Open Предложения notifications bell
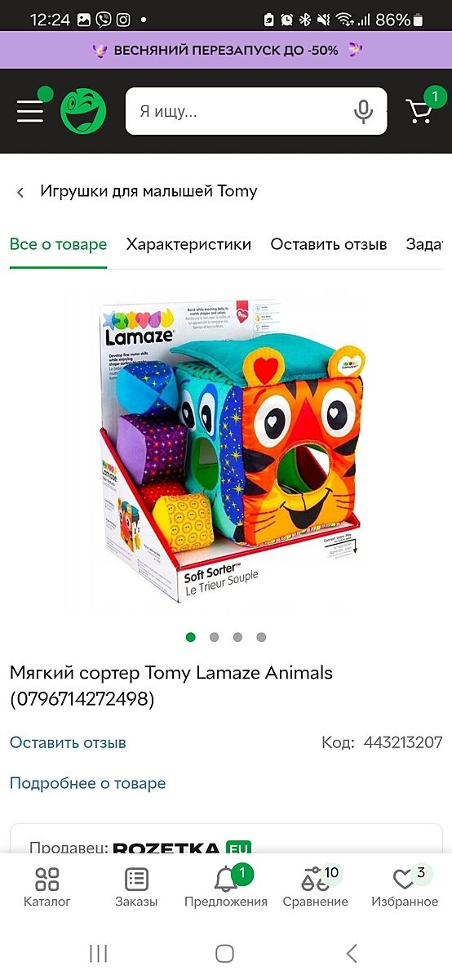452x980 pixels. tap(226, 888)
